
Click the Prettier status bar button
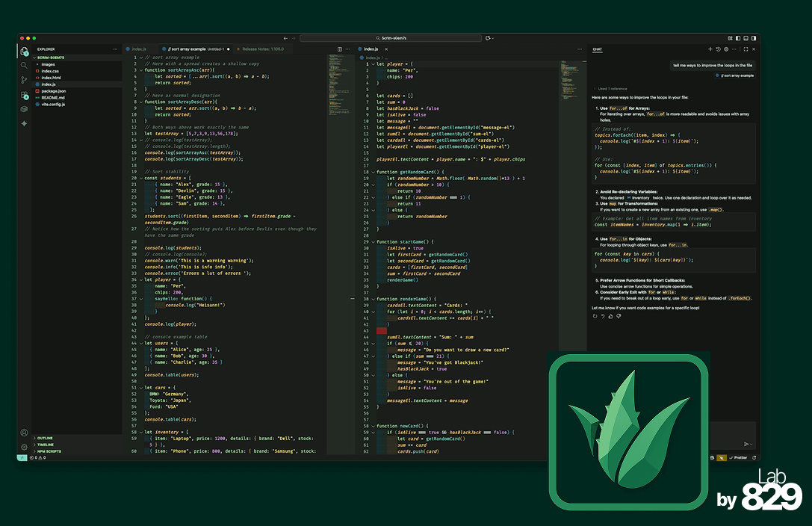pos(739,457)
